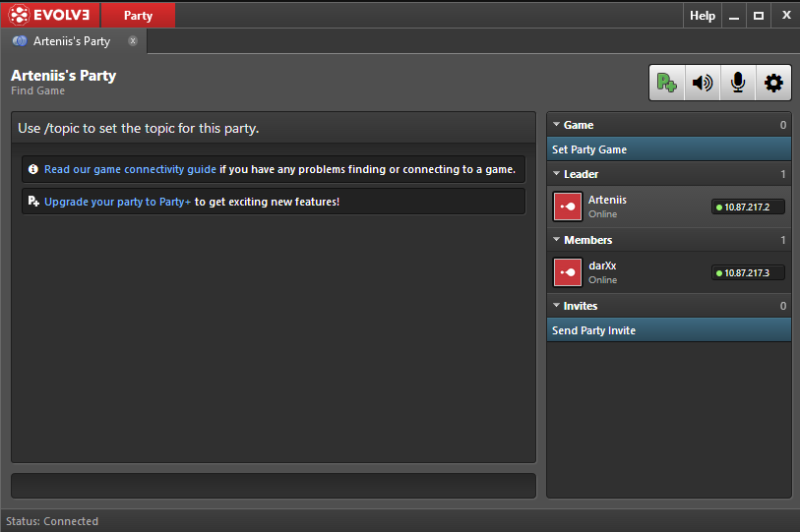800x532 pixels.
Task: Click the info icon beside the connectivity guide
Action: coord(33,169)
